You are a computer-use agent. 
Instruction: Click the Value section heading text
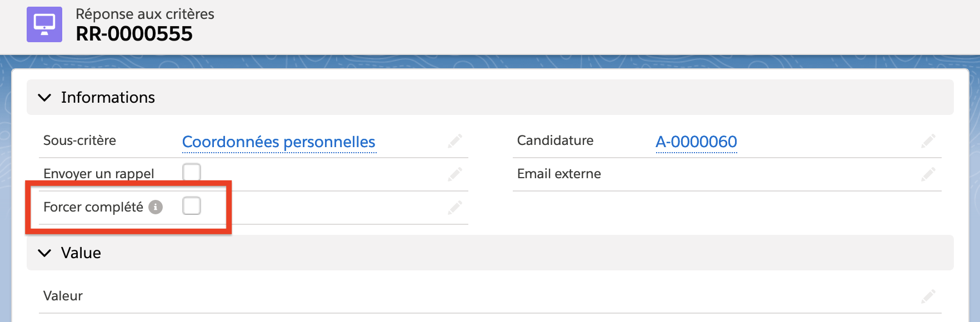click(x=81, y=253)
